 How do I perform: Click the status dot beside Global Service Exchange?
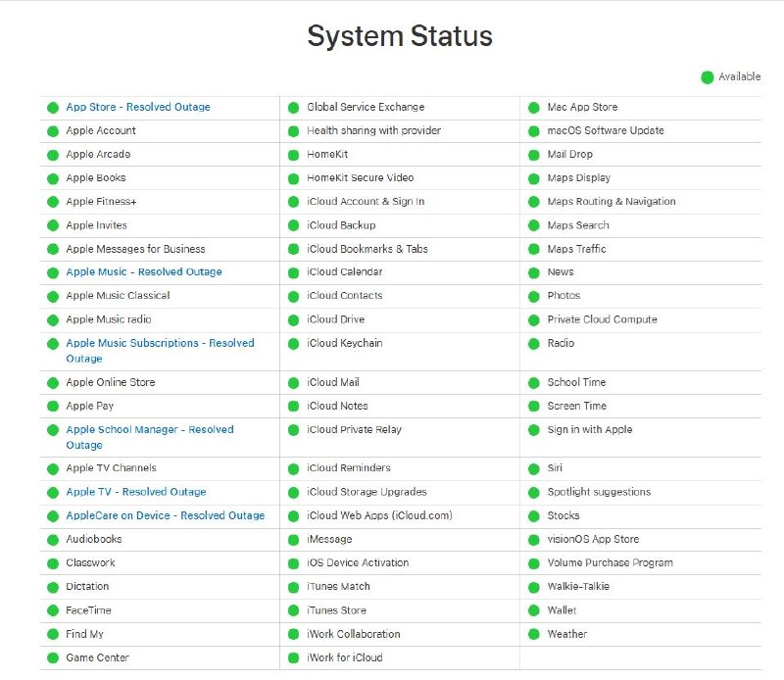[x=293, y=108]
